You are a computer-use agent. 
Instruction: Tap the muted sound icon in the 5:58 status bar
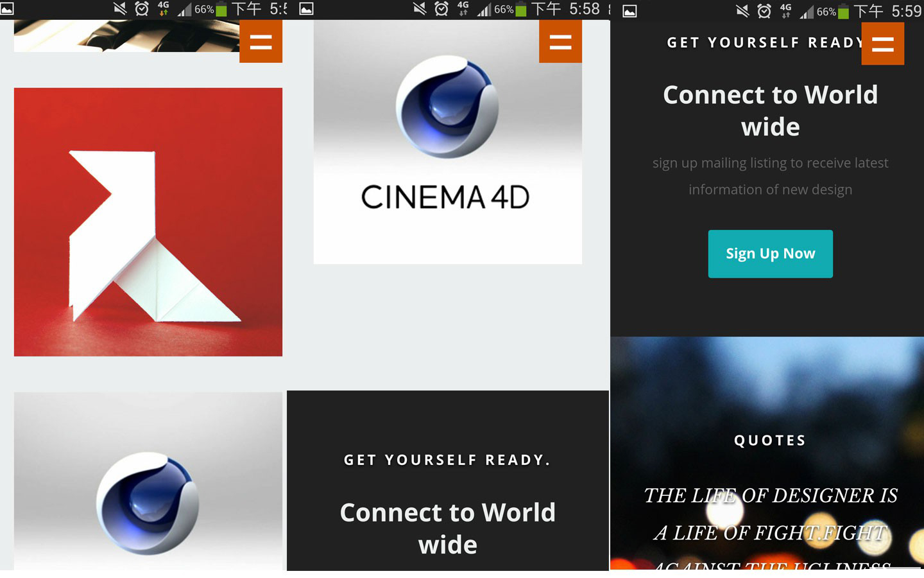click(420, 9)
